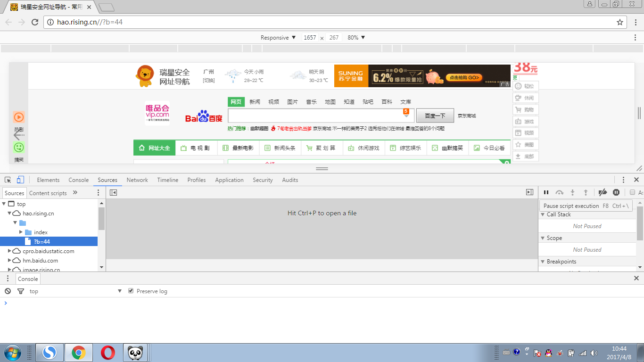Click the Baidu search input box
Viewport: 644px width, 362px height.
pyautogui.click(x=321, y=115)
